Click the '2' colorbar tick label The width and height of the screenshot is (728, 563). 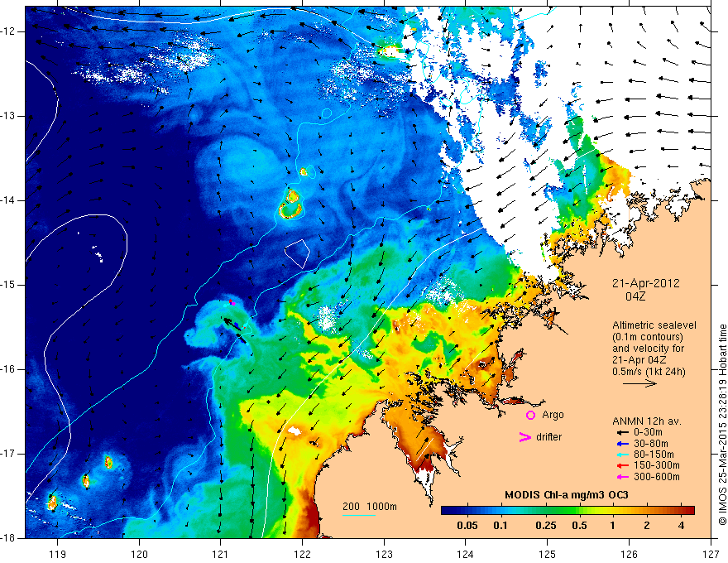pos(647,526)
